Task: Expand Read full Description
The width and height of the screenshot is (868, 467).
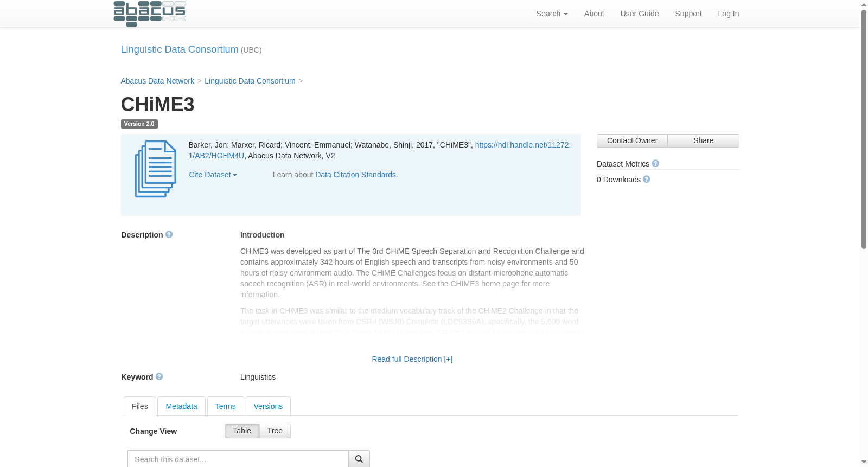Action: pyautogui.click(x=412, y=359)
